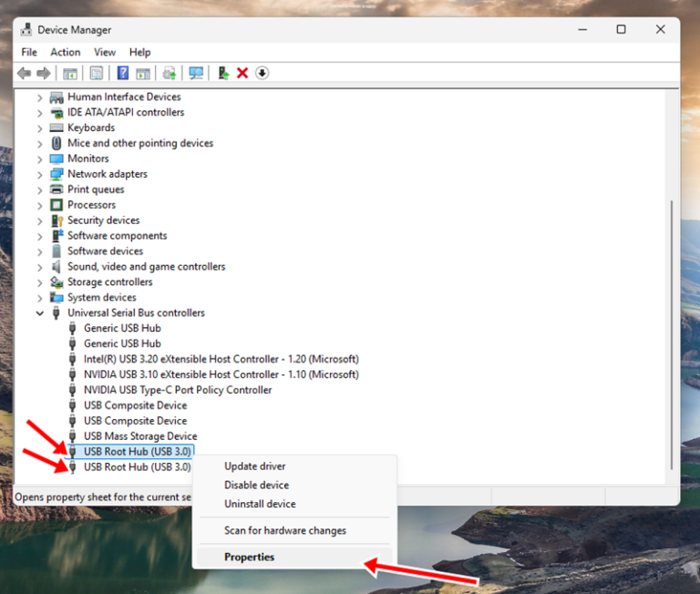This screenshot has height=594, width=700.
Task: Click the Forward arrow toolbar icon
Action: 44,73
